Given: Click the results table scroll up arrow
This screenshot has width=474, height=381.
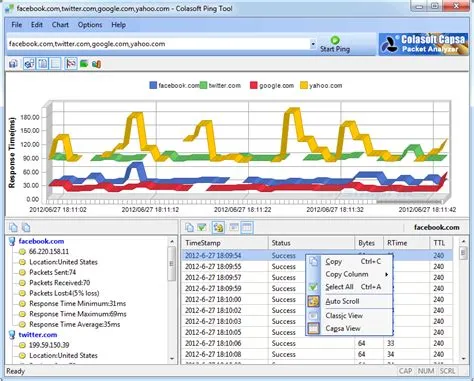Looking at the screenshot, I should (463, 241).
